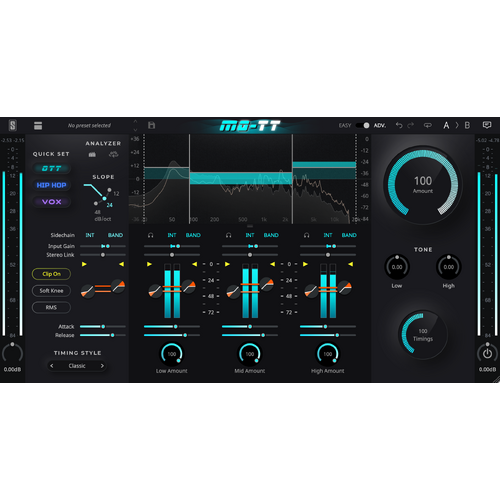Screen dimensions: 500x500
Task: Open the 'No preset selected' preset list
Action: point(89,126)
